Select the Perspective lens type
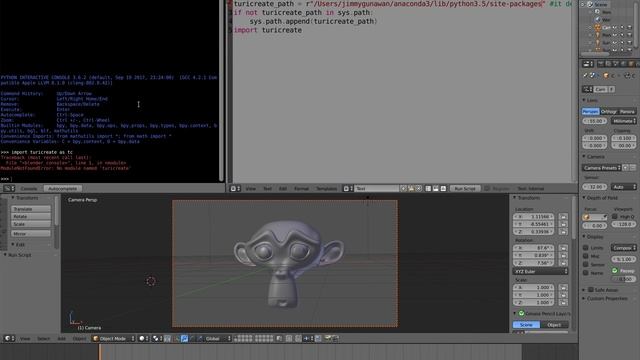 coord(590,111)
